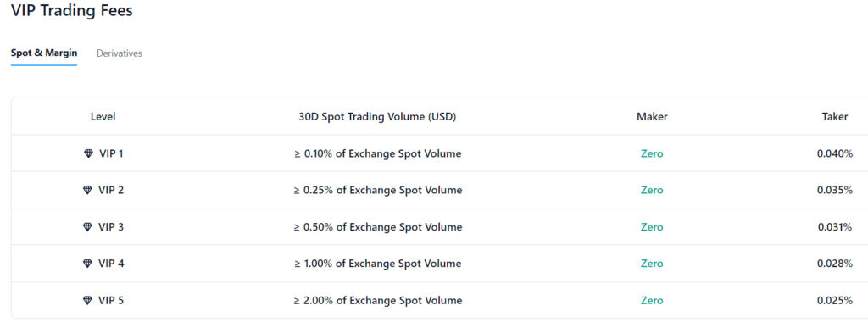Click the Maker column header
The image size is (868, 328).
(x=652, y=117)
